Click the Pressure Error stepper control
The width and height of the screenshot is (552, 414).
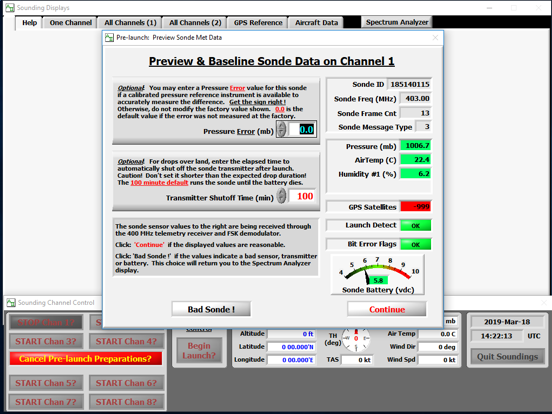(281, 129)
